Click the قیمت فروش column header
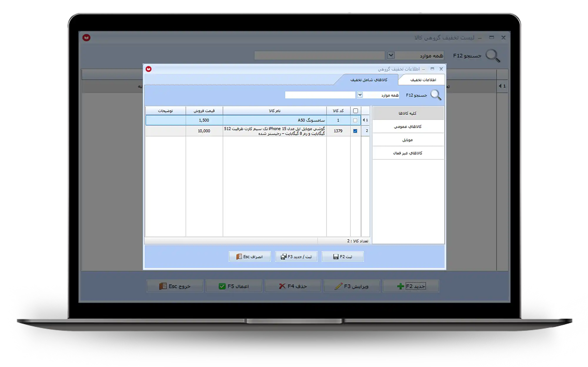The height and width of the screenshot is (367, 588). pos(204,111)
